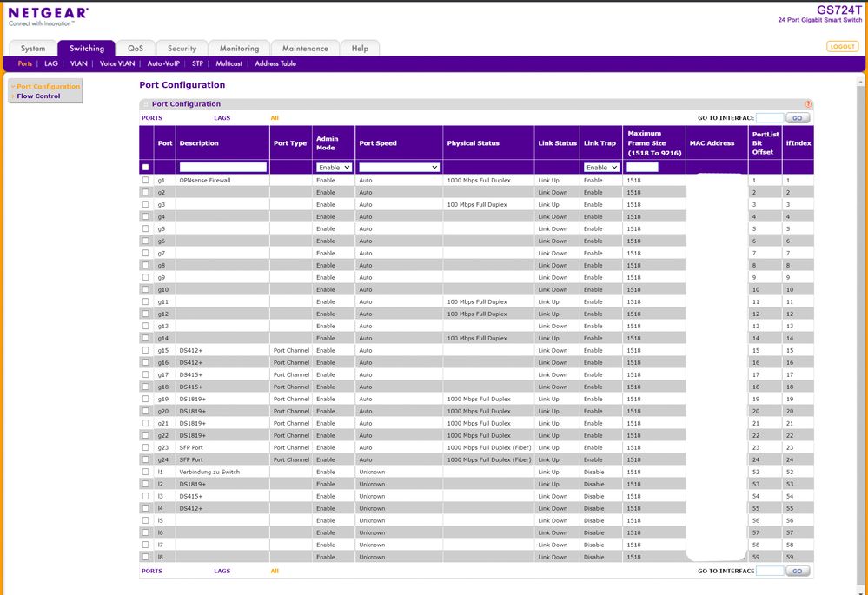Screen dimensions: 868x595
Task: Click the LAGS filter link
Action: click(x=222, y=117)
